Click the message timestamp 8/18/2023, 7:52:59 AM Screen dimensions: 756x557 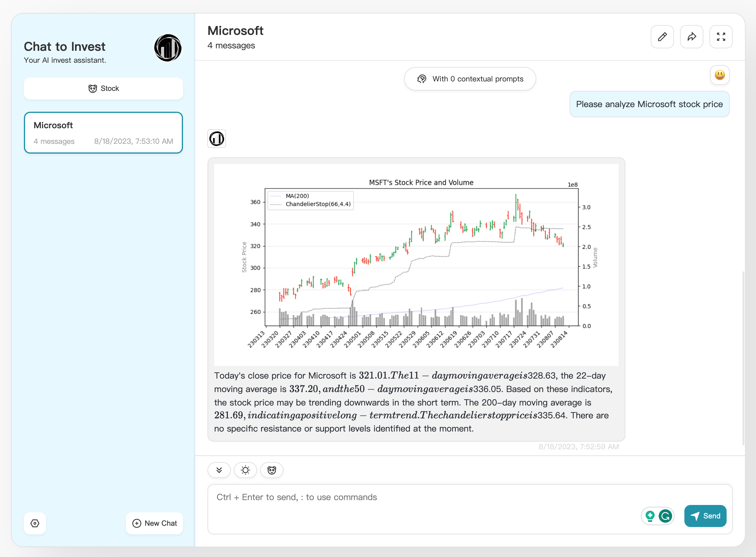[x=579, y=447]
